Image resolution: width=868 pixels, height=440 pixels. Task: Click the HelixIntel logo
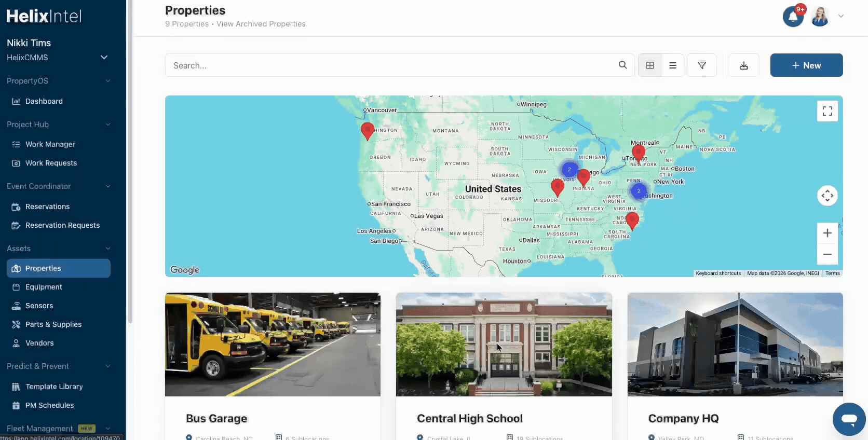click(x=44, y=16)
